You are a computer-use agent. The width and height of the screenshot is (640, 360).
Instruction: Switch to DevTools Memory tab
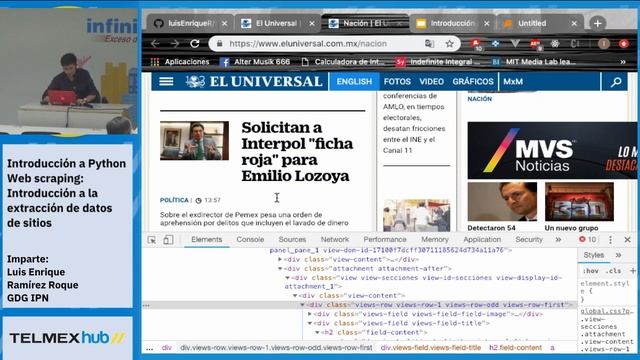(x=435, y=240)
